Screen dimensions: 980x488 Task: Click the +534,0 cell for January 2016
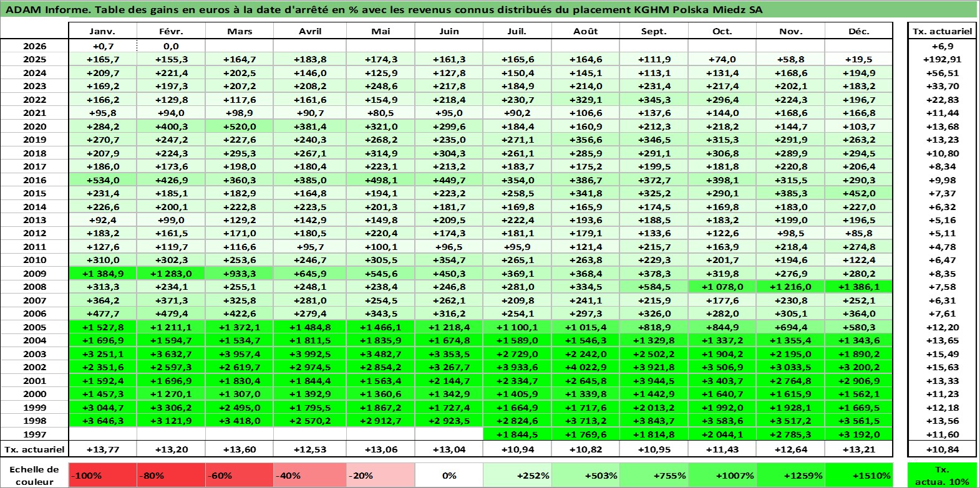pos(102,180)
